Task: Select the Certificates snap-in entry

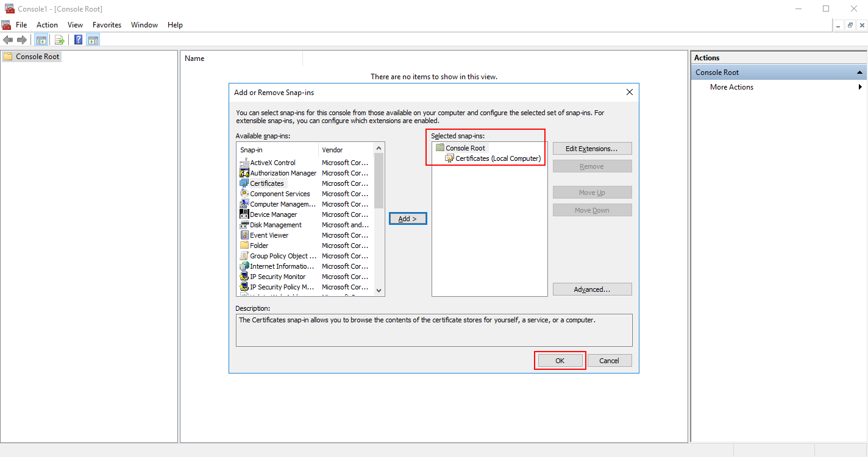Action: click(266, 183)
